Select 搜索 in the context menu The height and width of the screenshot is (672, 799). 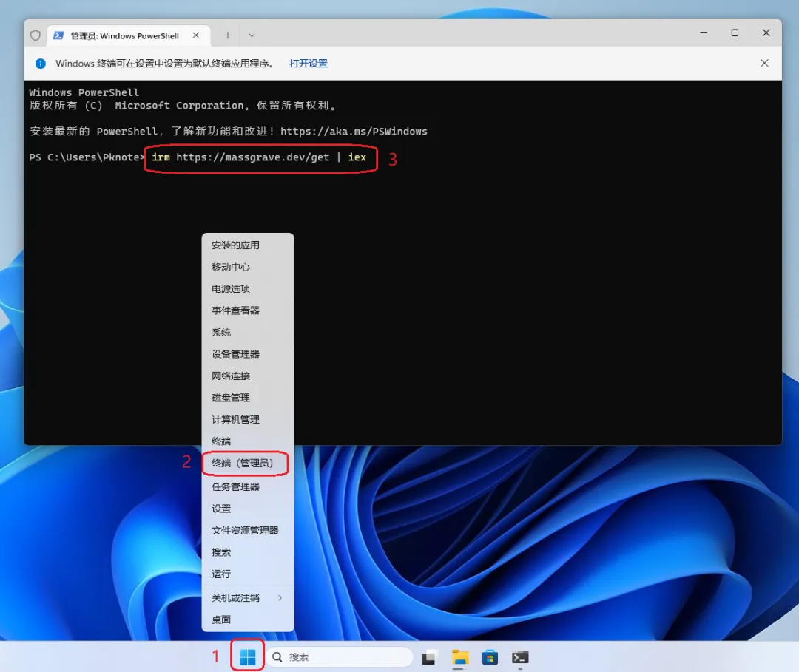pos(248,552)
